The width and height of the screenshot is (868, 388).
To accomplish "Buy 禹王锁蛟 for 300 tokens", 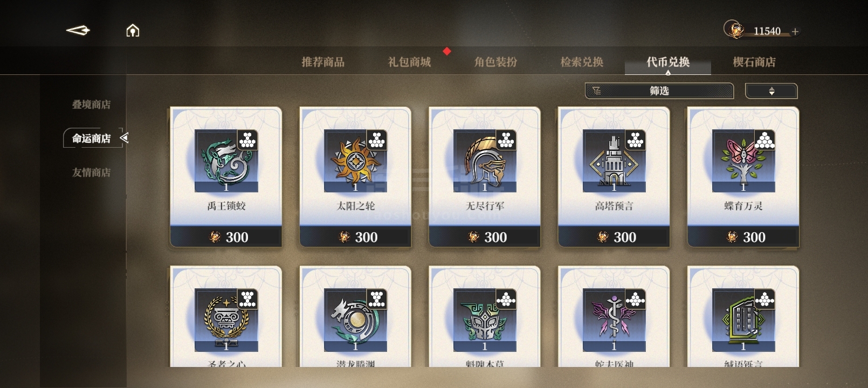I will coord(226,237).
